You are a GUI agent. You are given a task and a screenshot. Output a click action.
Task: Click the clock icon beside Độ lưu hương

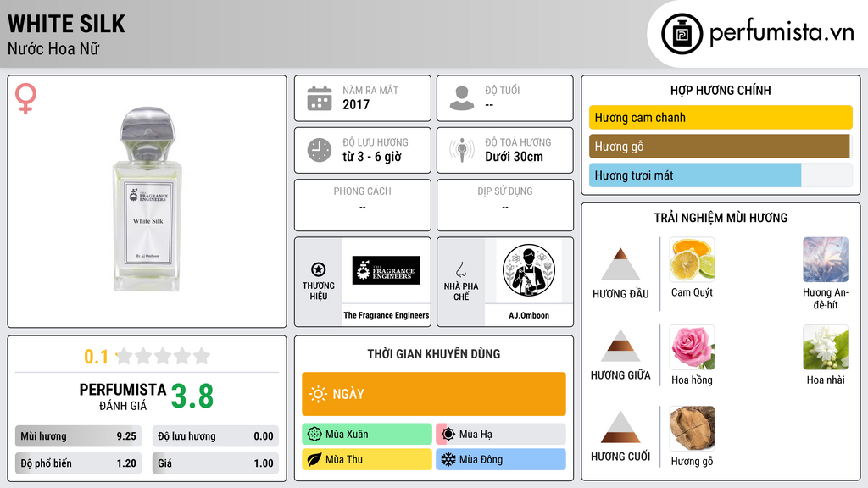click(x=320, y=150)
